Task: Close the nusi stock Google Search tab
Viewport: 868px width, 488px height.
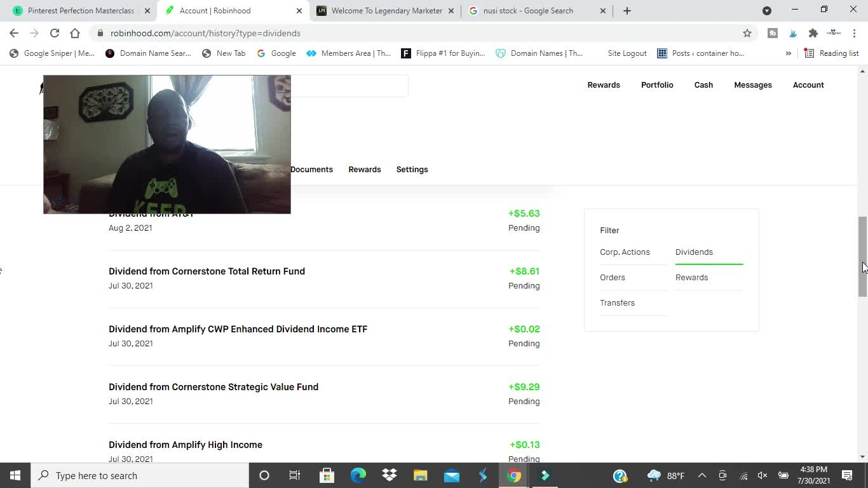Action: coord(603,11)
